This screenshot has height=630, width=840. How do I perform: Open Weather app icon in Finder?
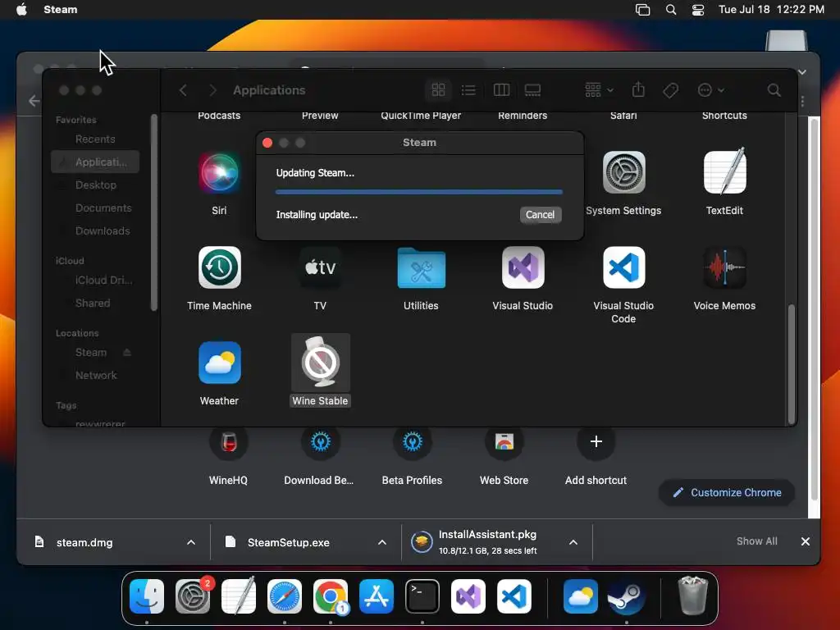(219, 363)
